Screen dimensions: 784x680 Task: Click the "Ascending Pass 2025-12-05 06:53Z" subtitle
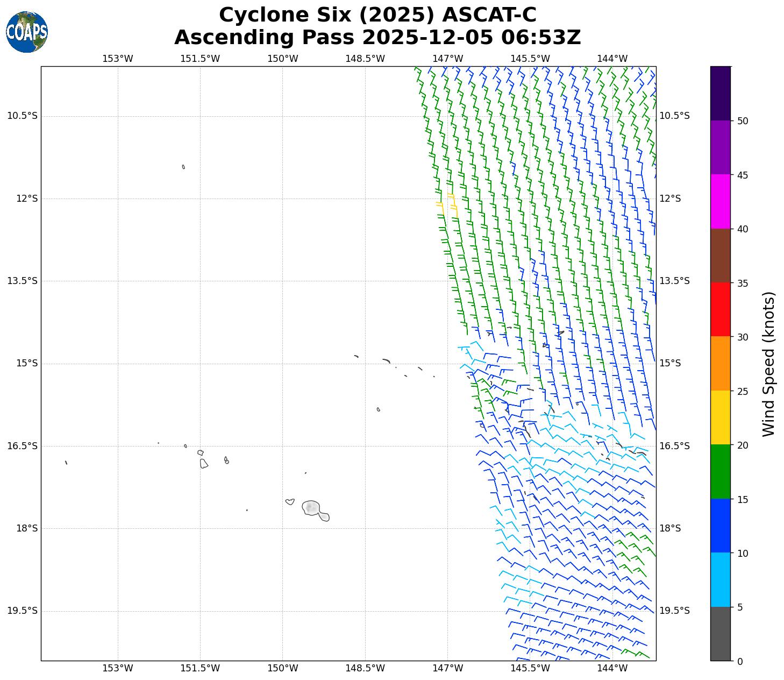point(377,38)
